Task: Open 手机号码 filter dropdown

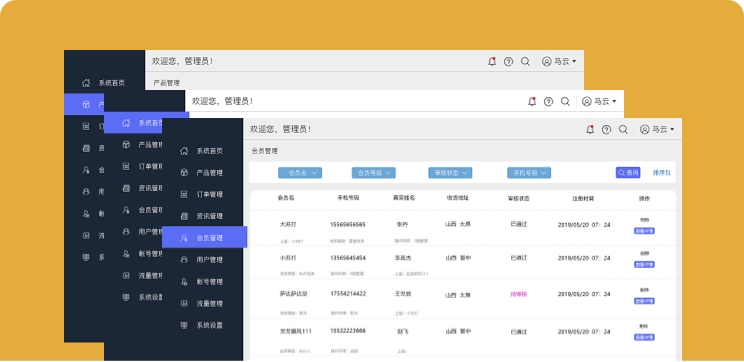Action: pyautogui.click(x=529, y=173)
